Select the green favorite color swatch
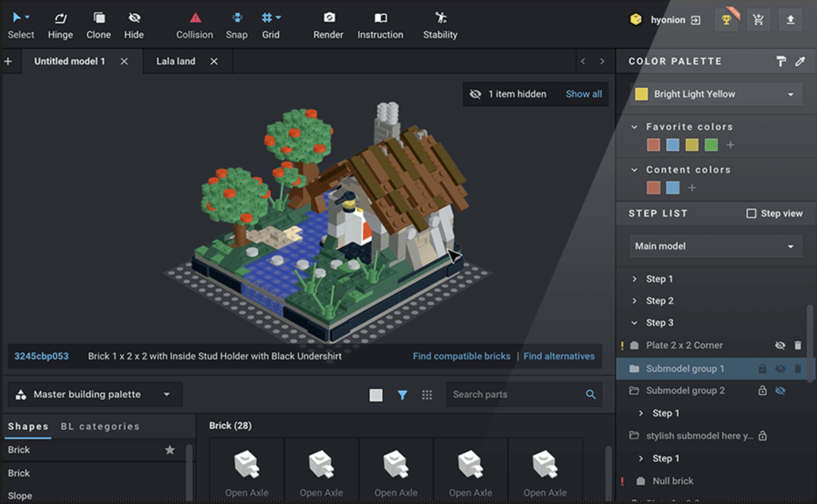 click(x=711, y=145)
